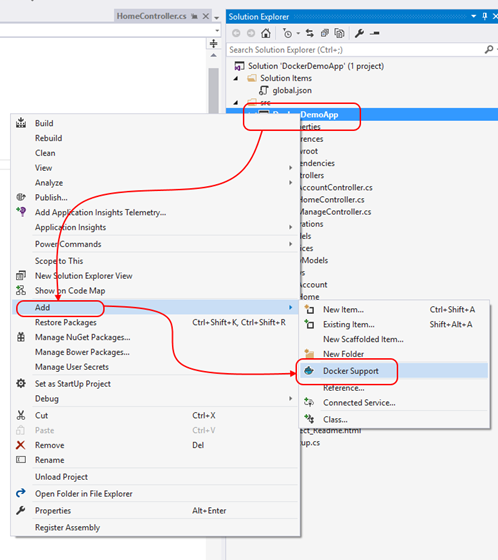Collapse the Solution Items tree node
Viewport: 498px width, 560px height.
(236, 78)
